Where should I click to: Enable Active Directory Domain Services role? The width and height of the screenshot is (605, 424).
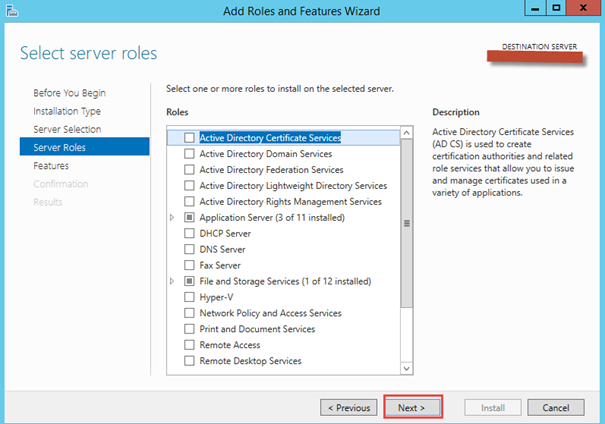pyautogui.click(x=190, y=154)
